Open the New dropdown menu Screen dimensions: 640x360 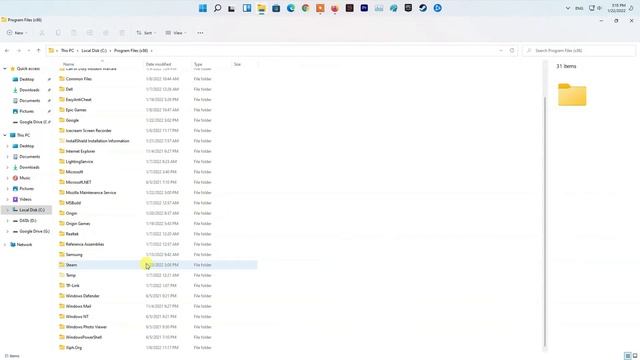17,33
